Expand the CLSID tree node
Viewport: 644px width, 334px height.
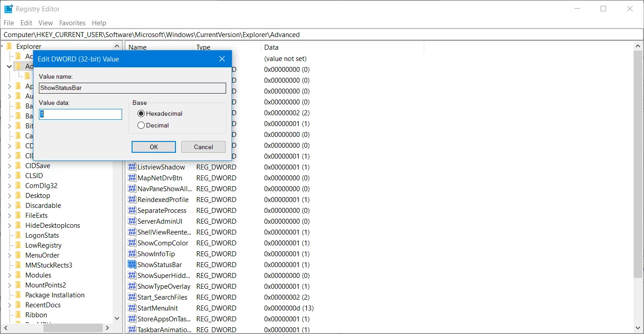point(9,176)
